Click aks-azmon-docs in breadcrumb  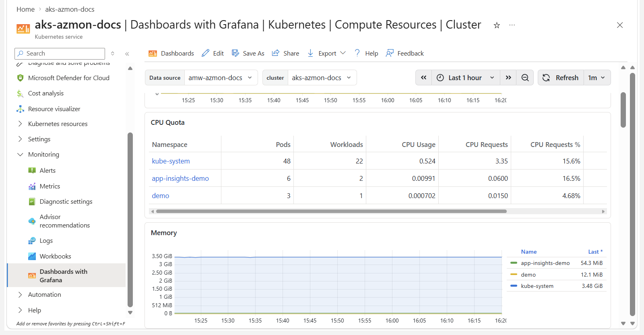(x=70, y=9)
